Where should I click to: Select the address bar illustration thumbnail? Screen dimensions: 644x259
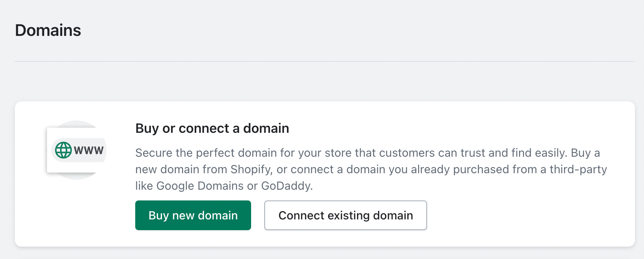[76, 150]
